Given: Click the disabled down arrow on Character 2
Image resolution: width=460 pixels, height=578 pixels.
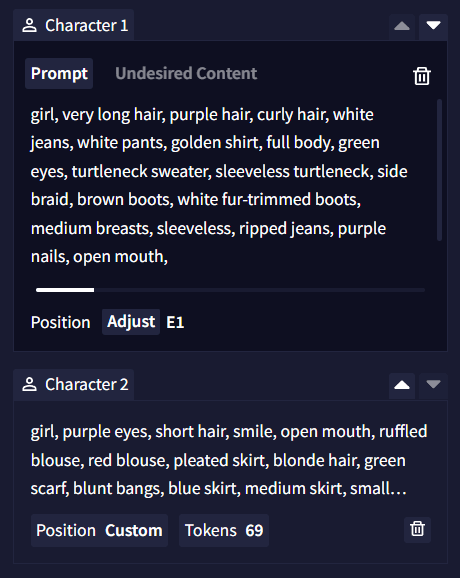Looking at the screenshot, I should (x=433, y=385).
